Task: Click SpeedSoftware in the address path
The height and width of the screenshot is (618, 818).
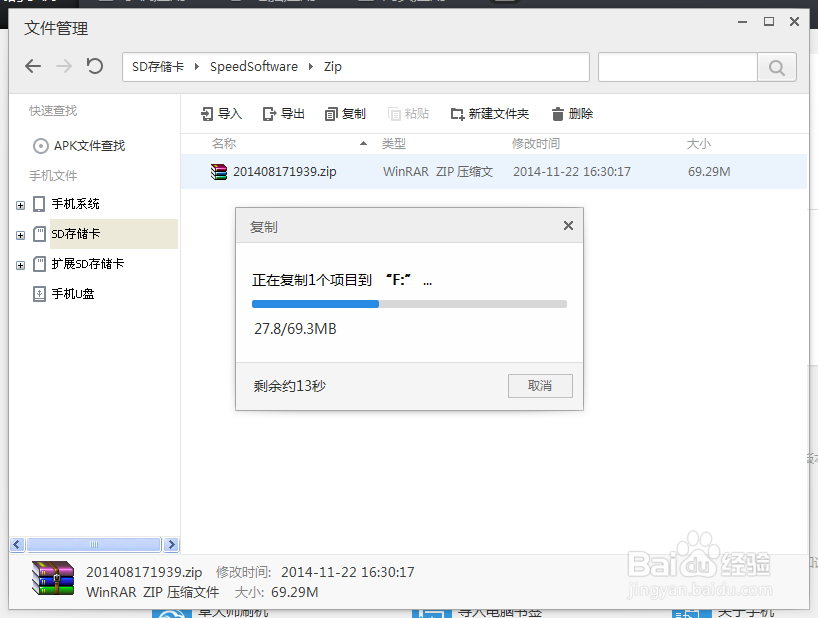Action: point(254,67)
